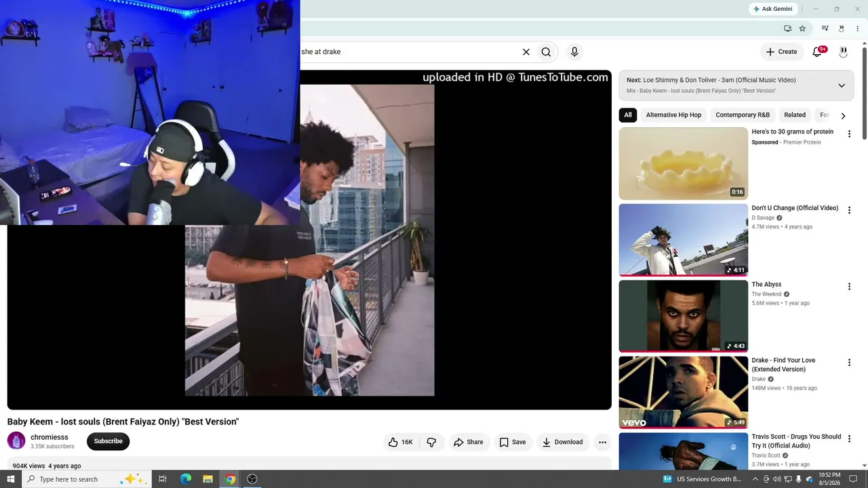Show hidden system tray icons
This screenshot has height=488, width=868.
tap(755, 479)
